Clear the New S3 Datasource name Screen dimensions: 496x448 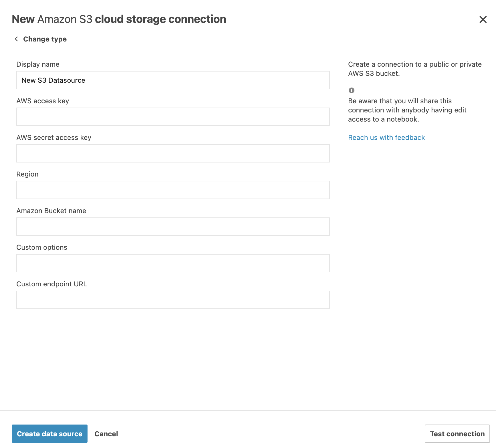173,80
